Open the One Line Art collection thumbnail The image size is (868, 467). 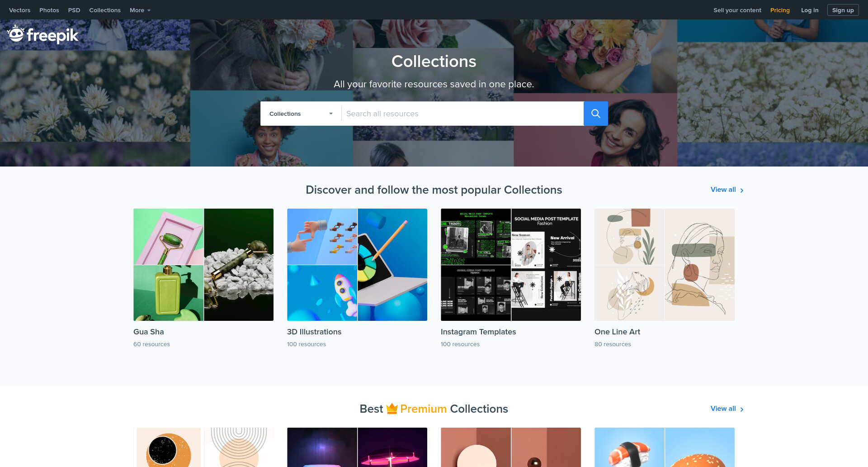coord(665,265)
